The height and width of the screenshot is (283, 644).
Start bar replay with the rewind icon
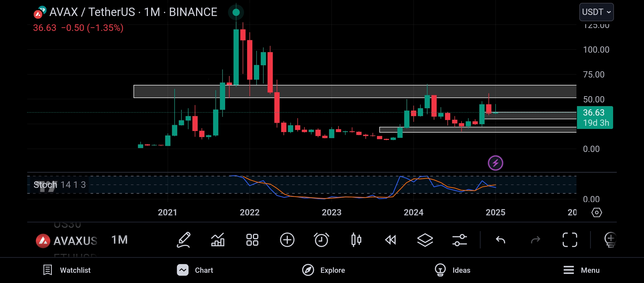point(391,240)
